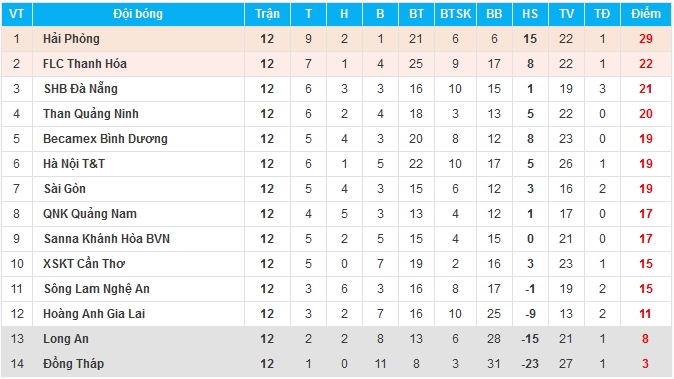Click the Trận column header
This screenshot has height=379, width=674.
click(267, 14)
